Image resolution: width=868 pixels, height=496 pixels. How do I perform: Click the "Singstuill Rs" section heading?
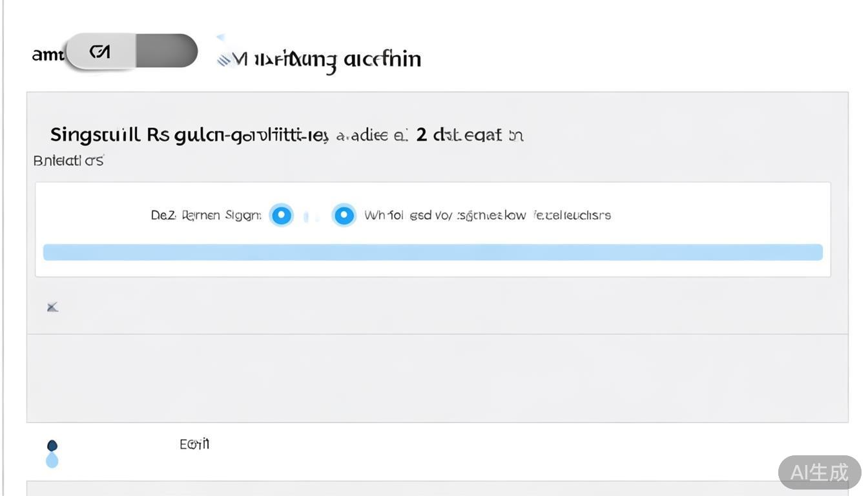pos(110,135)
